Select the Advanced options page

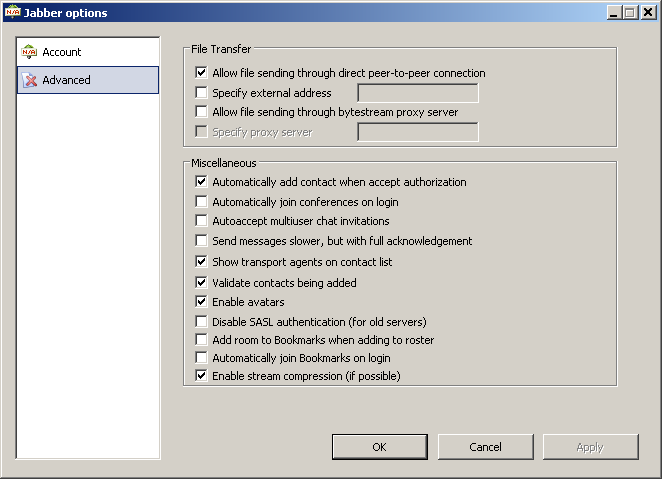point(88,80)
